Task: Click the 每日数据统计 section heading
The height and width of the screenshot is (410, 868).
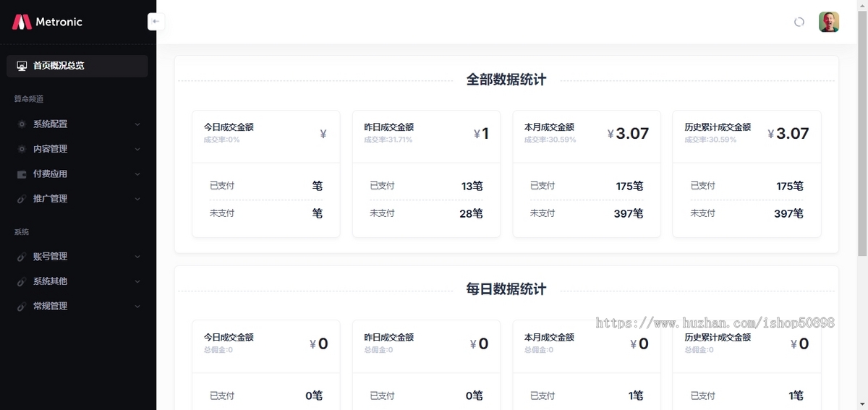Action: tap(506, 290)
